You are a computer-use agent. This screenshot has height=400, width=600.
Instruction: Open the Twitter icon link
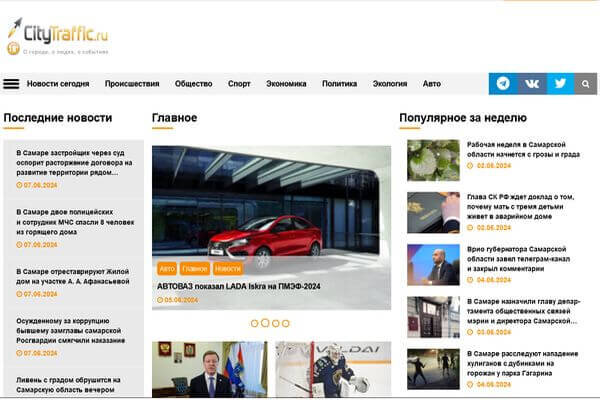click(560, 83)
